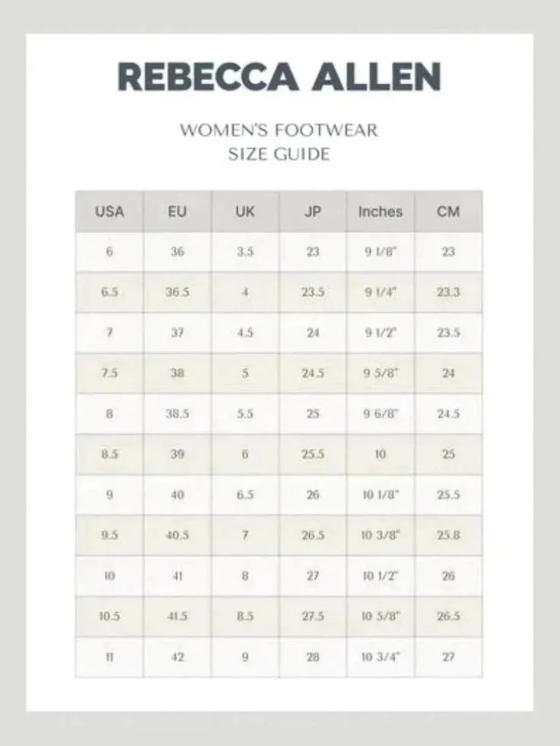
Task: Click the JP column header
Action: coord(313,212)
